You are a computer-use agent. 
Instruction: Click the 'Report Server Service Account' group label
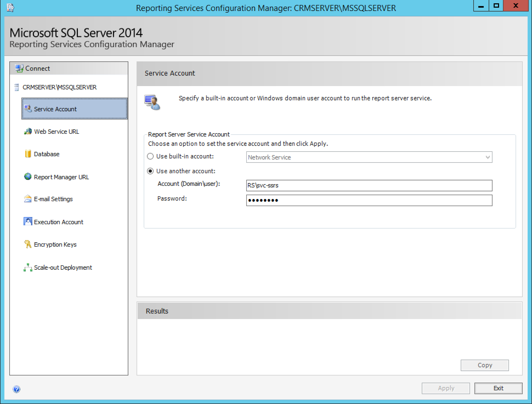(x=189, y=134)
